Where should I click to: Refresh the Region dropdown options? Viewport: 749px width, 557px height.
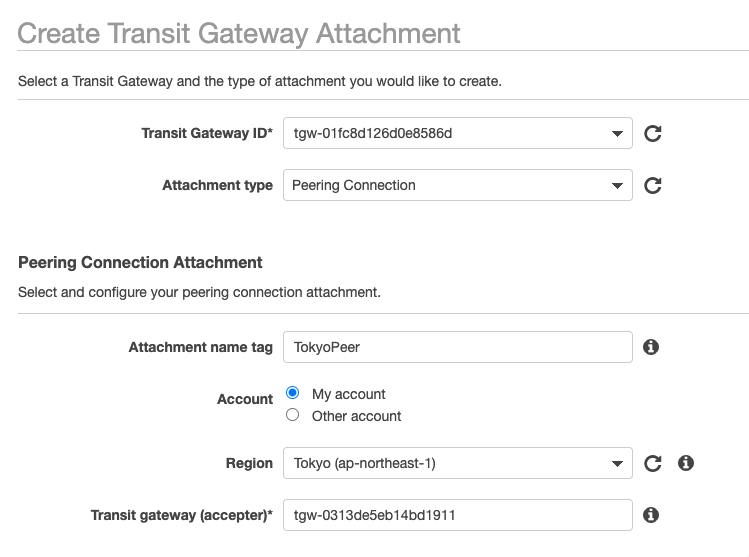653,463
